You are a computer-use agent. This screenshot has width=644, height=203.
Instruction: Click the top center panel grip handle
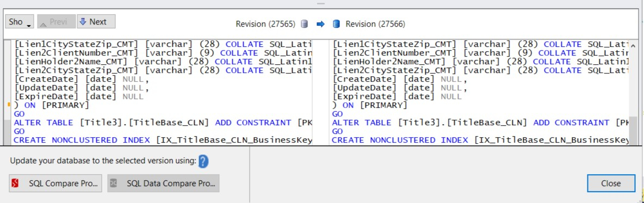321,4
